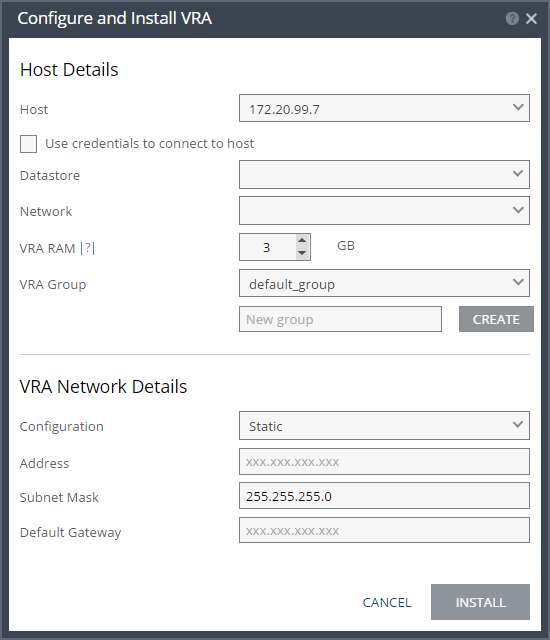Expand the Network dropdown
The height and width of the screenshot is (640, 550).
pos(384,211)
